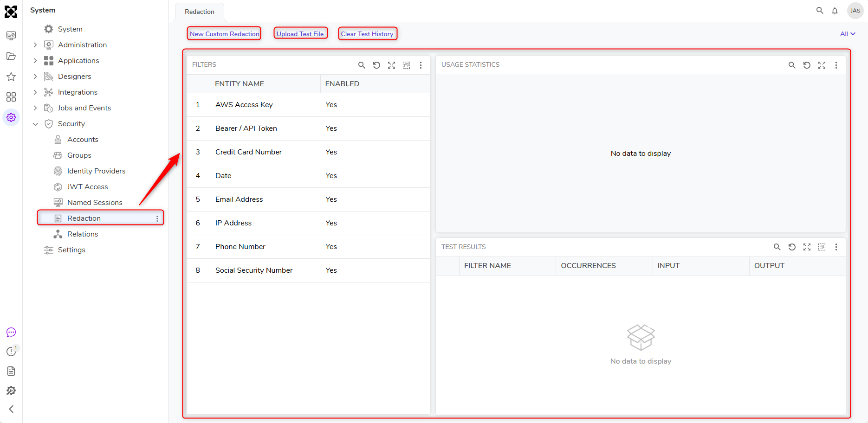This screenshot has height=423, width=868.
Task: Switch to the Redaction tab
Action: (200, 12)
